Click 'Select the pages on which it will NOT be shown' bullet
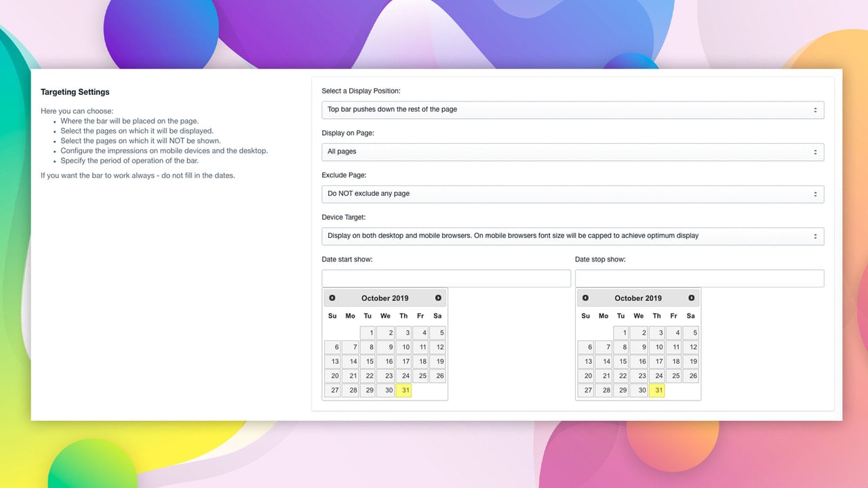 (140, 141)
